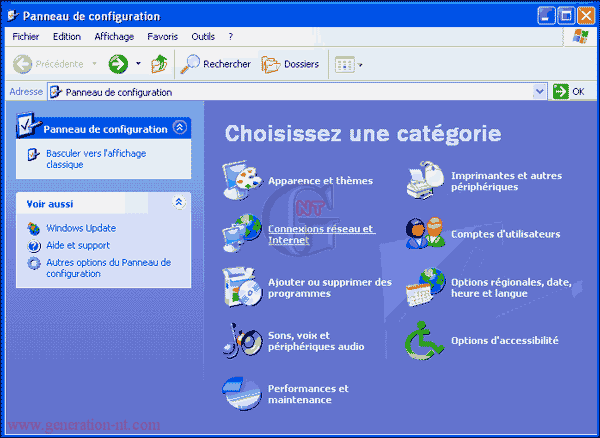The height and width of the screenshot is (438, 600).
Task: Click inside the Adresse input field
Action: click(x=297, y=92)
